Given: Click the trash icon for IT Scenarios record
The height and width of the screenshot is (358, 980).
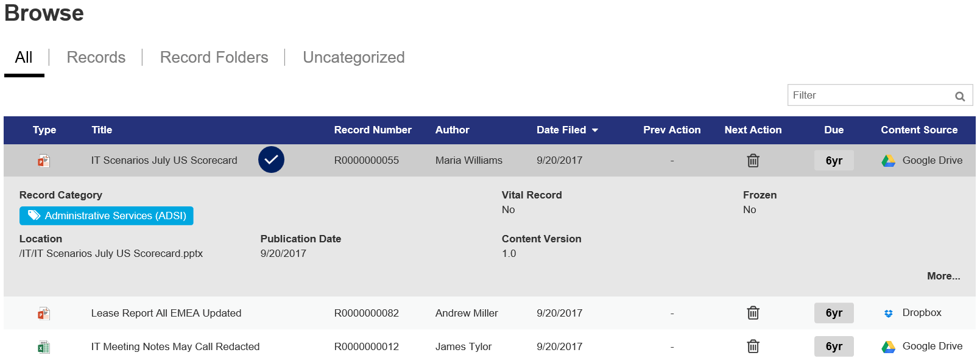Looking at the screenshot, I should 753,161.
